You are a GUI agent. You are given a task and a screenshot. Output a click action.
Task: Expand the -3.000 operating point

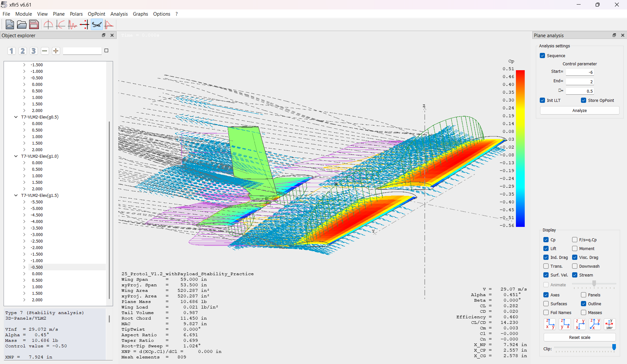pos(24,234)
